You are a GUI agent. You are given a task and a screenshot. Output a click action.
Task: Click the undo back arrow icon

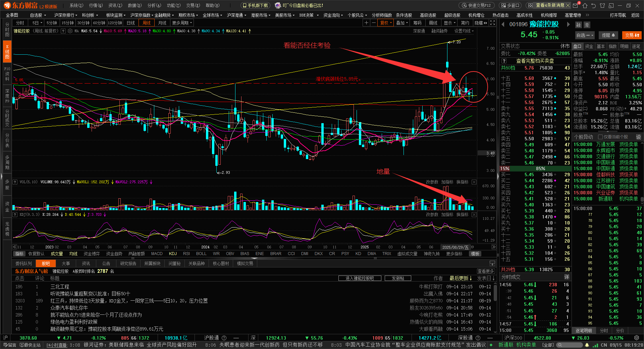[x=593, y=5]
